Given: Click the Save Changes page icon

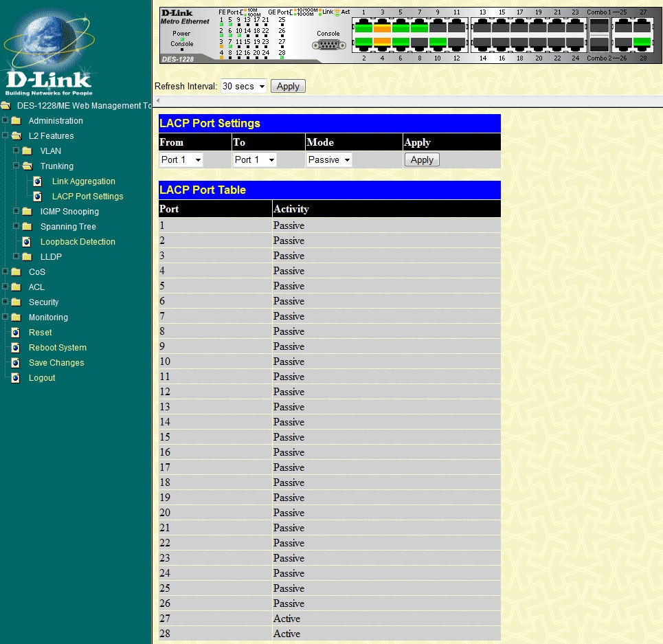Looking at the screenshot, I should (16, 363).
